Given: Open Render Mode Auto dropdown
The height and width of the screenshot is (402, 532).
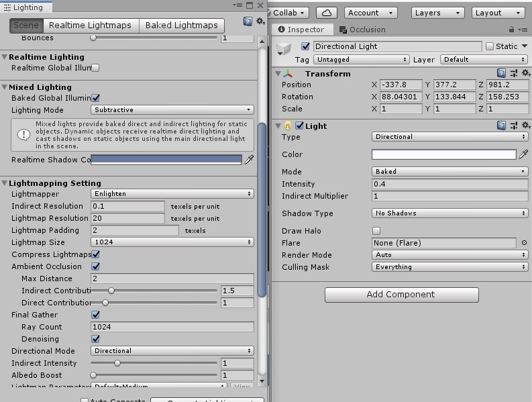Looking at the screenshot, I should click(x=450, y=255).
